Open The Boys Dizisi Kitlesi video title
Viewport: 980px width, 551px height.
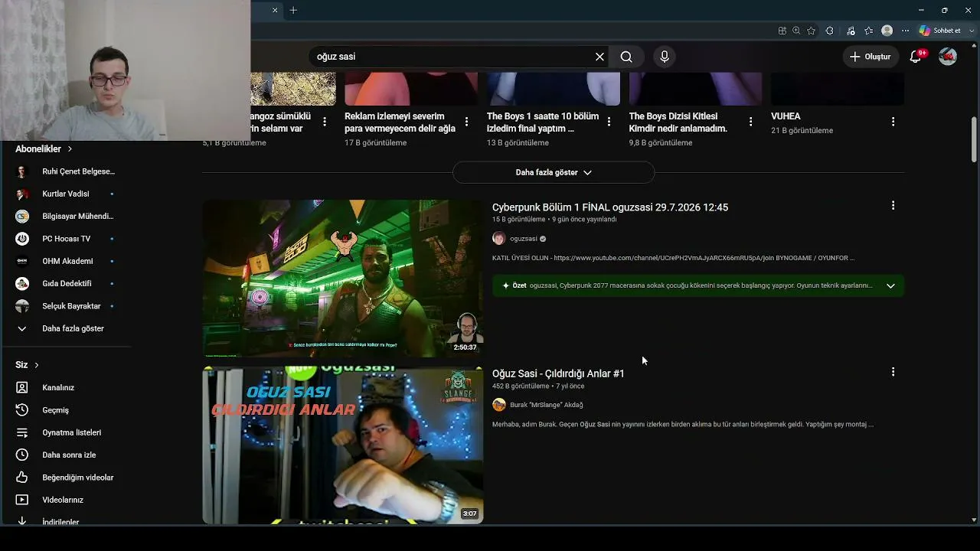pos(678,122)
